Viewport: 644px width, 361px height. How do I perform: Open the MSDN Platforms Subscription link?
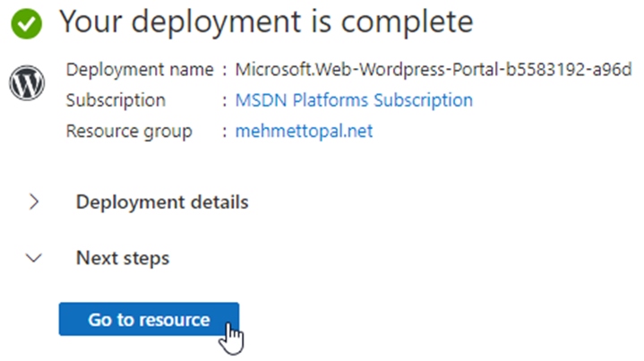(354, 100)
